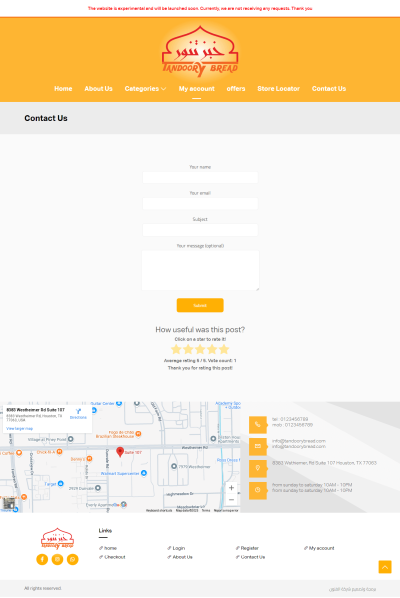
Task: Click the orange envelope email icon
Action: [258, 446]
